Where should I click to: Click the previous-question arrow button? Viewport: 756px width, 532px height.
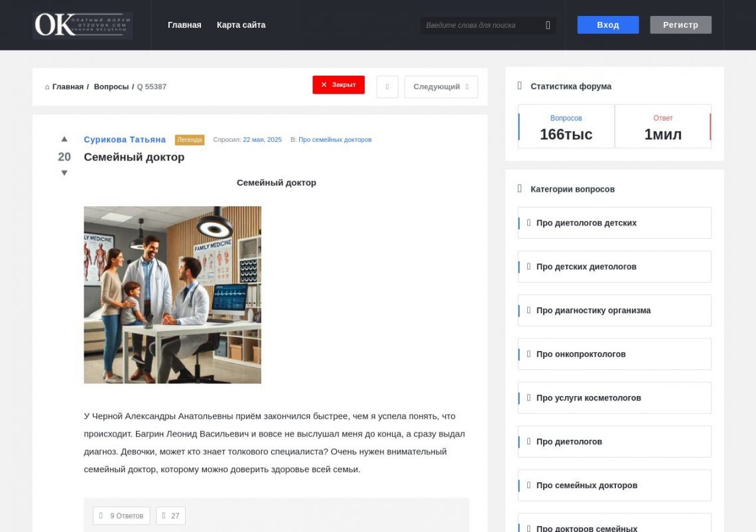coord(387,86)
